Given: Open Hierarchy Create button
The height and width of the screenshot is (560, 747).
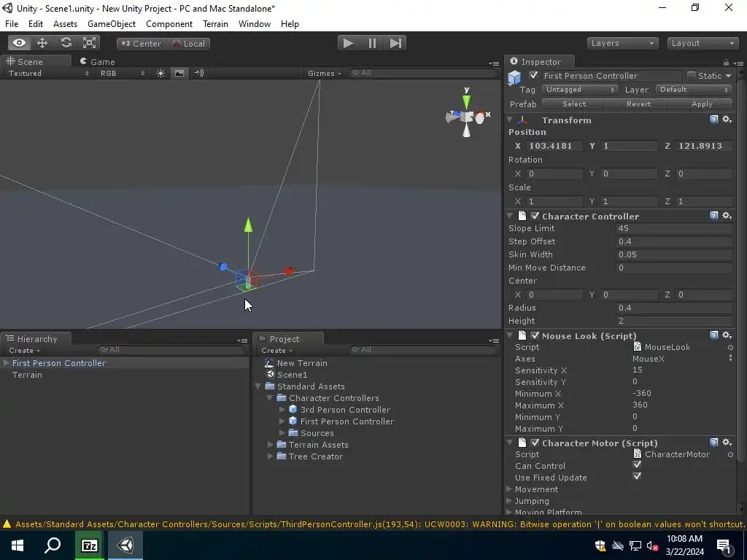Looking at the screenshot, I should point(24,351).
